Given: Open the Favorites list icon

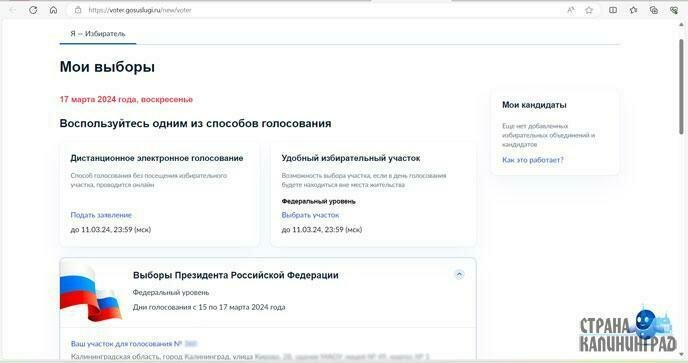Looking at the screenshot, I should pyautogui.click(x=633, y=10).
